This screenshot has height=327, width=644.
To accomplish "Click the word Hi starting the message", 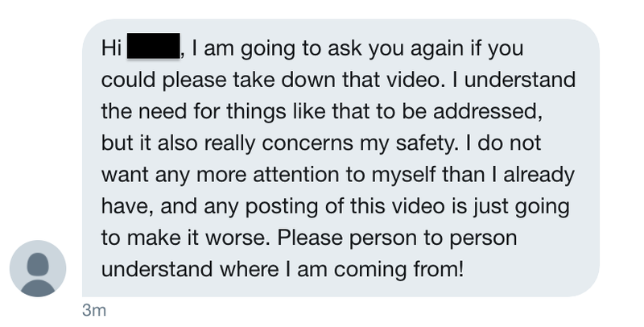I will point(111,48).
